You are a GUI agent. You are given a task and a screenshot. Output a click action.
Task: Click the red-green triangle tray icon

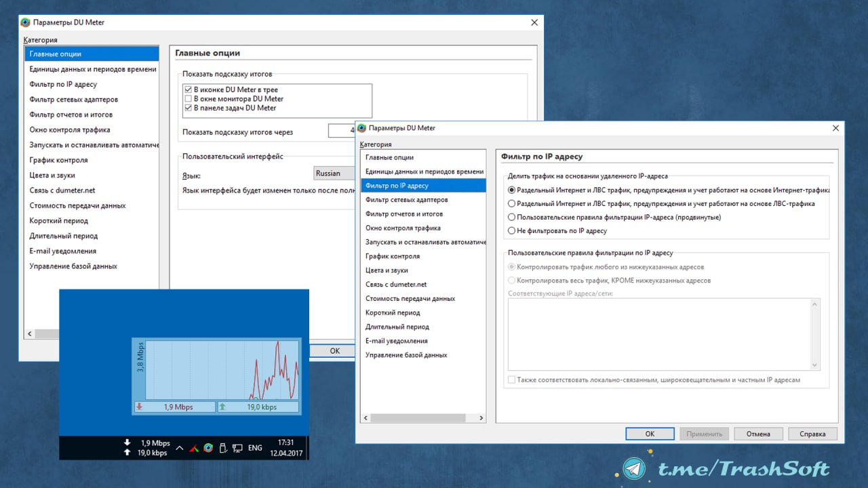pos(194,447)
